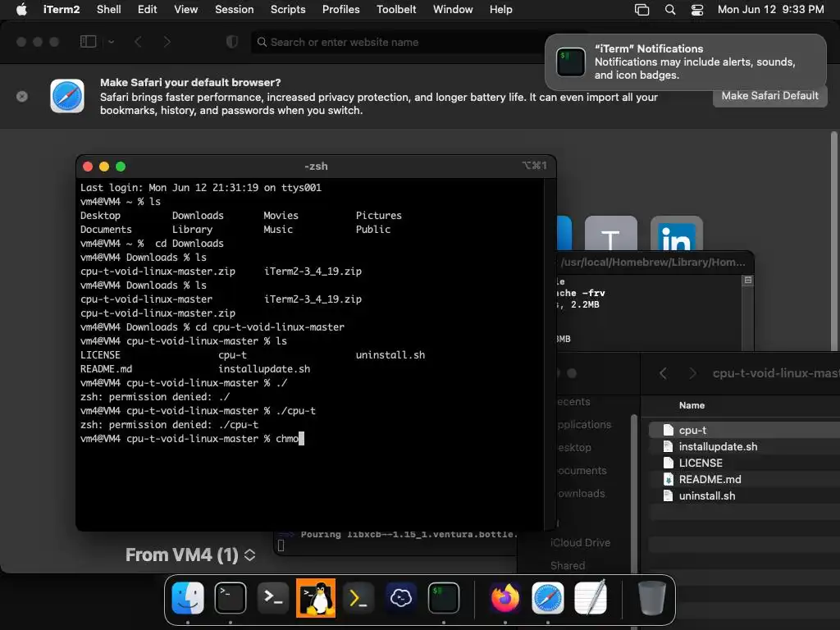Open the Apple menu
840x630 pixels.
pos(21,9)
